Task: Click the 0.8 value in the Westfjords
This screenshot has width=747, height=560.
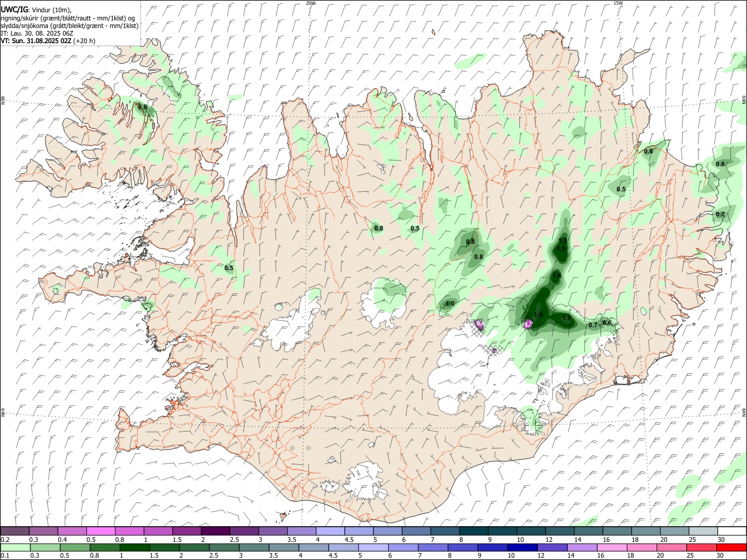Action: click(142, 107)
